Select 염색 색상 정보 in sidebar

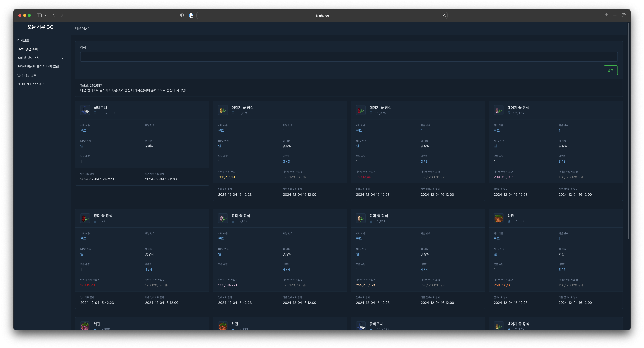pos(27,75)
